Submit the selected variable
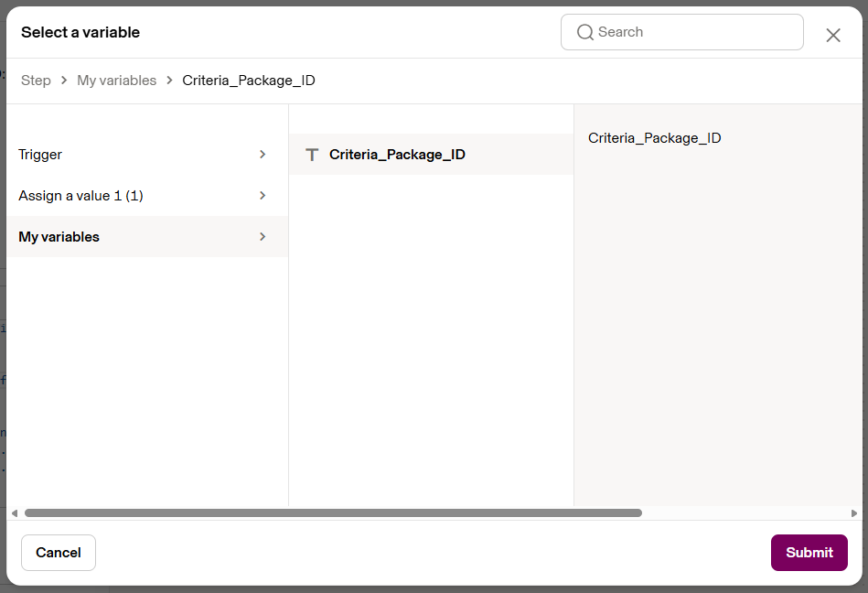 [809, 553]
